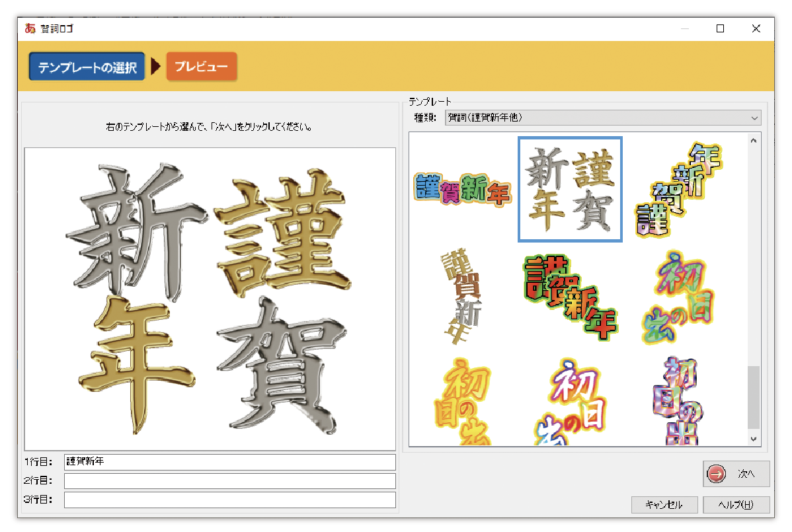Viewport: 792px width, 532px height.
Task: Click the キャンセル button
Action: pyautogui.click(x=664, y=504)
